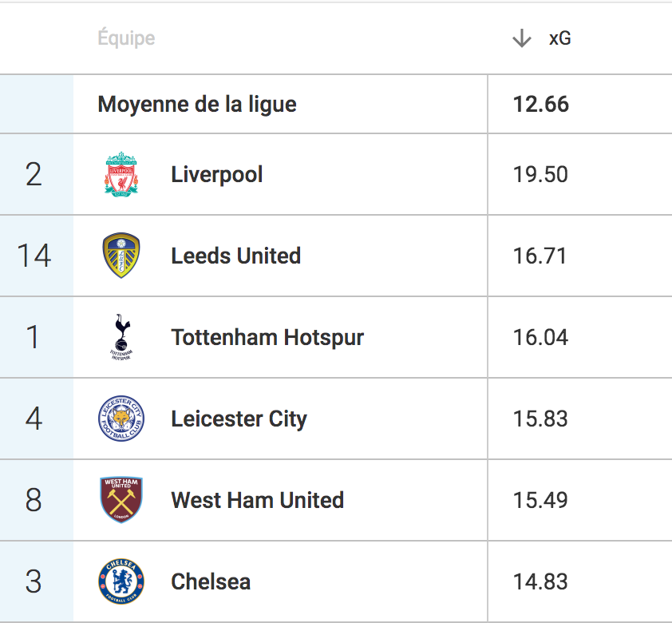
Task: Open the Chelsea team name link
Action: pos(211,581)
